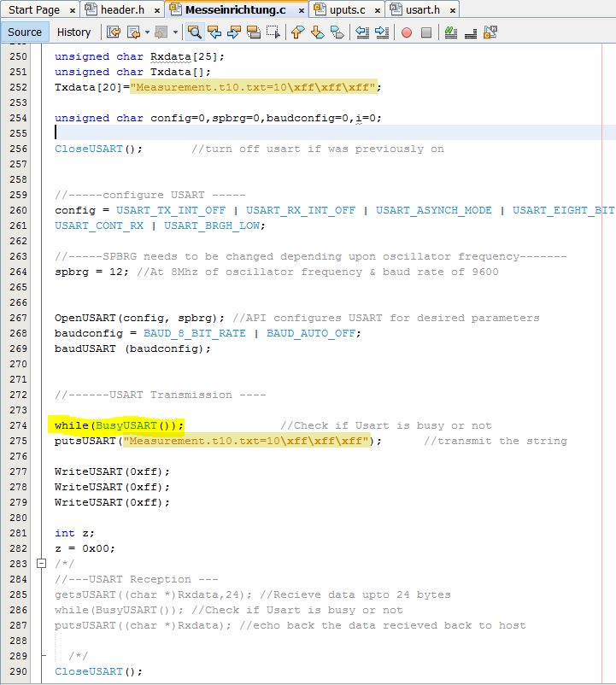
Task: Click BAUD_8_BIT_RATE constant
Action: (195, 333)
